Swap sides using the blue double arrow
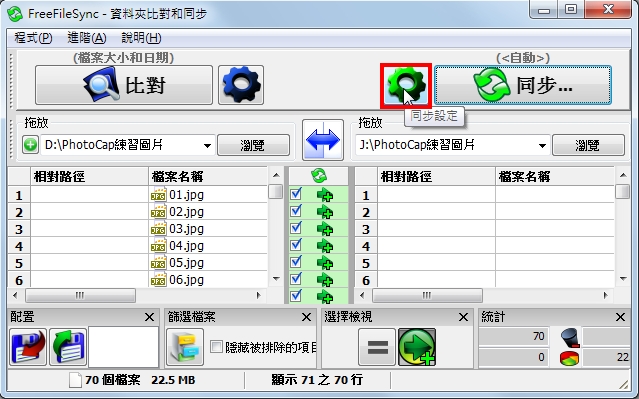 coord(323,140)
